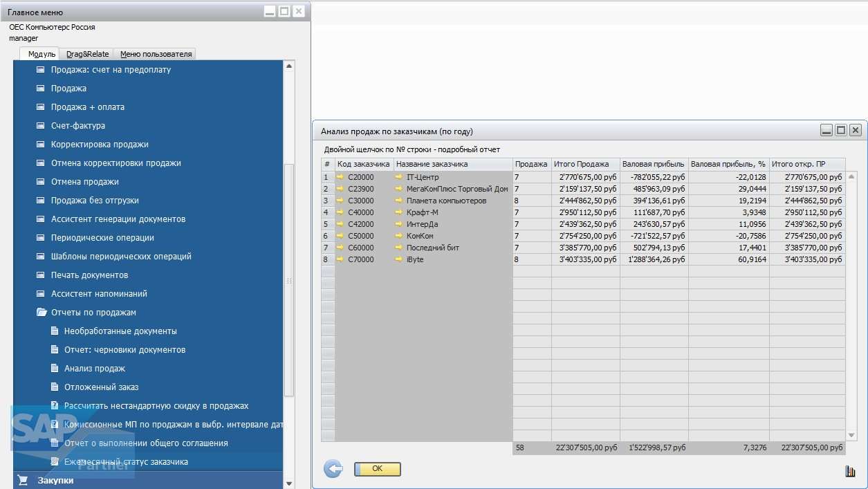Click the link arrow next to Планета компьютеров

click(x=399, y=201)
